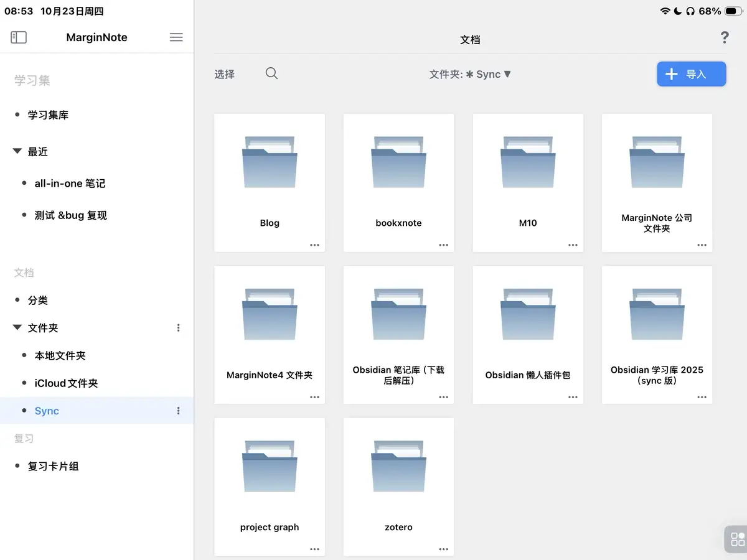Open the M10 folder icon
Viewport: 747px width, 560px height.
click(528, 162)
